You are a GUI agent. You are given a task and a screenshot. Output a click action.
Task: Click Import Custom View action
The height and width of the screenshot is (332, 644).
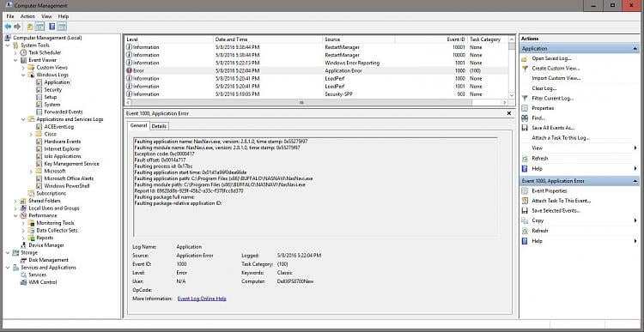click(x=556, y=78)
